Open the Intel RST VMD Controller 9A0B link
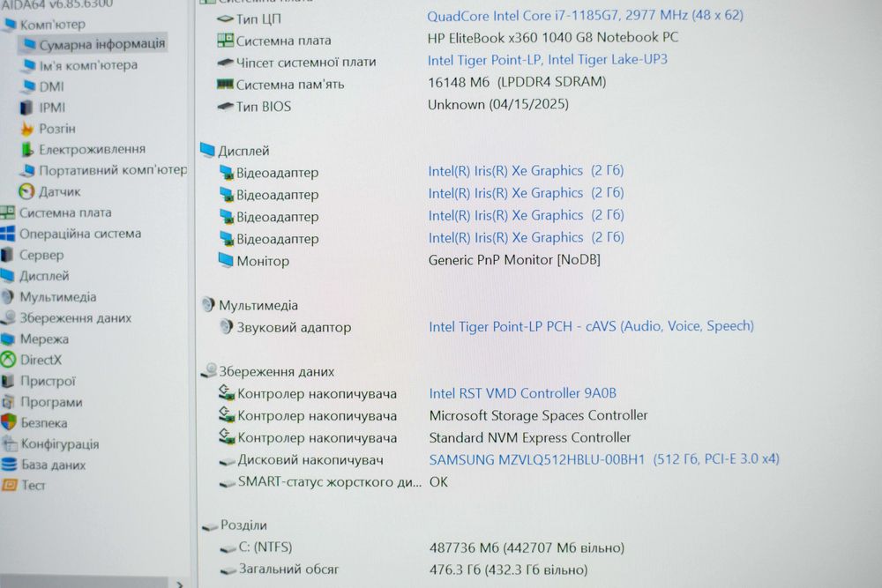 522,393
